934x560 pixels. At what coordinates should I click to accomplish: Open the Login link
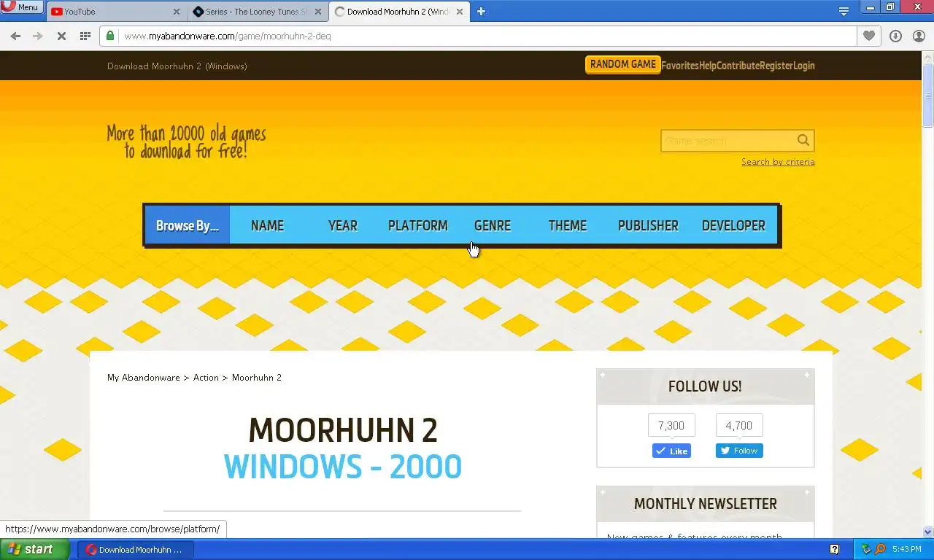(x=804, y=66)
